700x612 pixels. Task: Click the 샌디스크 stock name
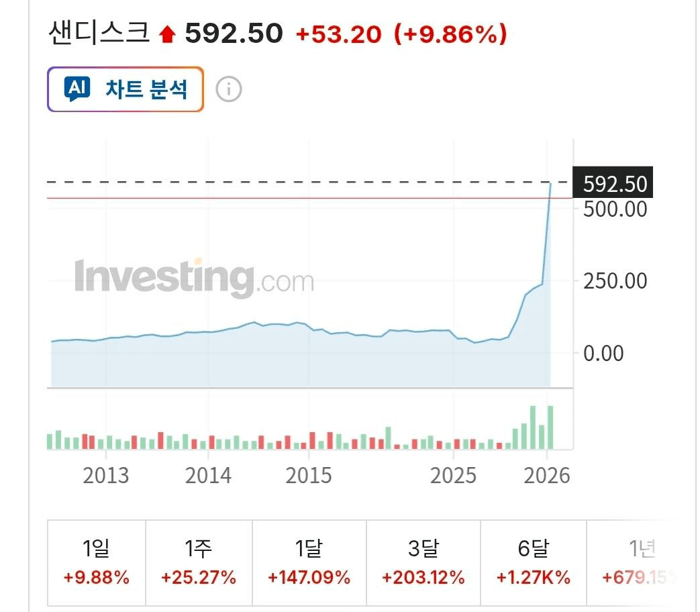99,32
